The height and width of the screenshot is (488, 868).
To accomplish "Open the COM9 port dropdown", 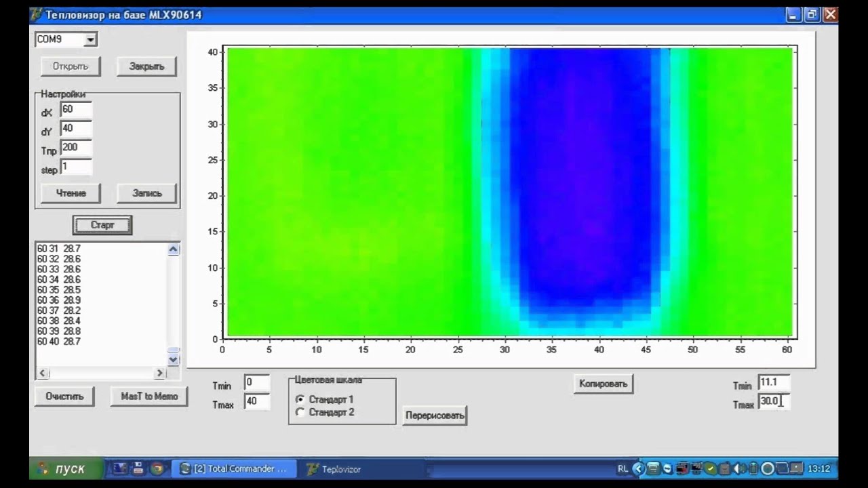I will pos(90,40).
